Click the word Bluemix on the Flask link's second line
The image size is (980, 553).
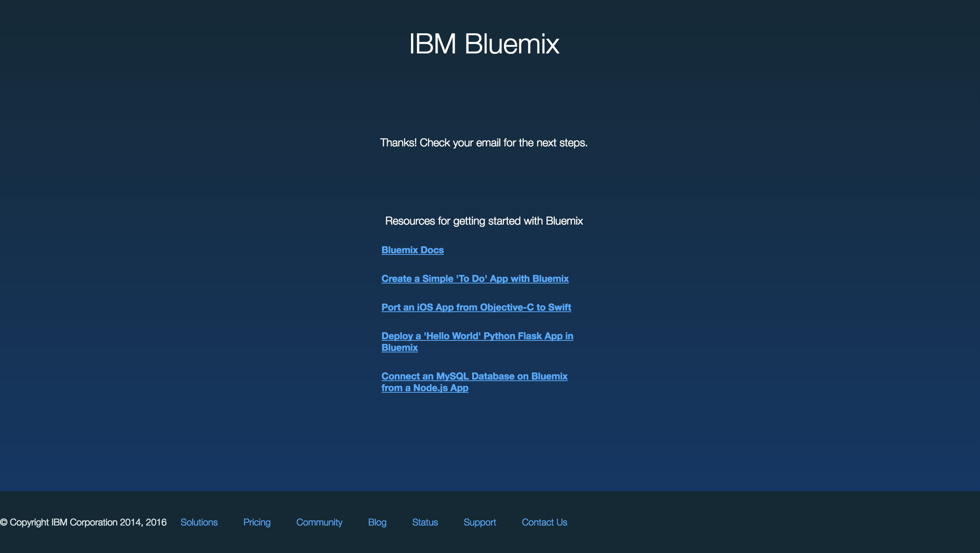coord(399,348)
